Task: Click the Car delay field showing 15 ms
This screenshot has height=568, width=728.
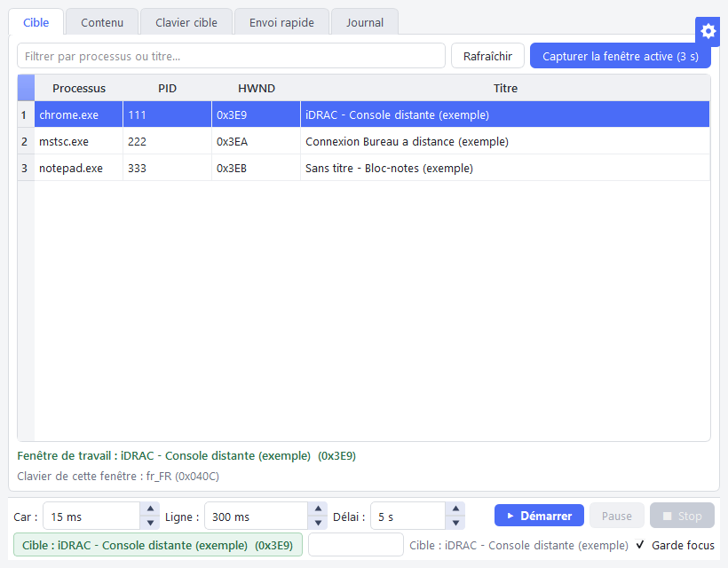Action: pyautogui.click(x=91, y=516)
